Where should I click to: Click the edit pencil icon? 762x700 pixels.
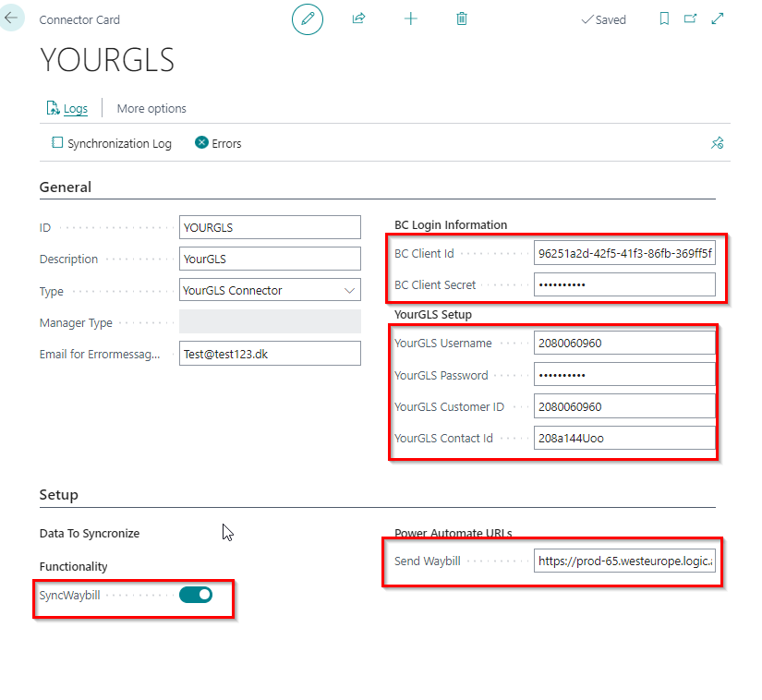[x=308, y=19]
